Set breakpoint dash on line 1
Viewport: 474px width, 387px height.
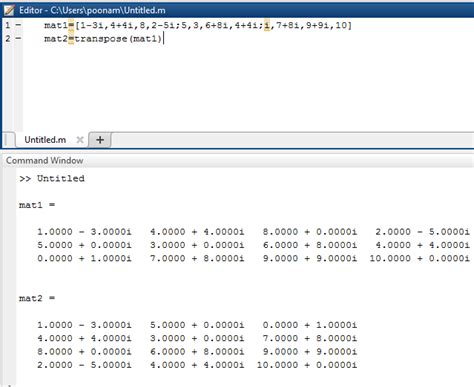click(x=18, y=25)
